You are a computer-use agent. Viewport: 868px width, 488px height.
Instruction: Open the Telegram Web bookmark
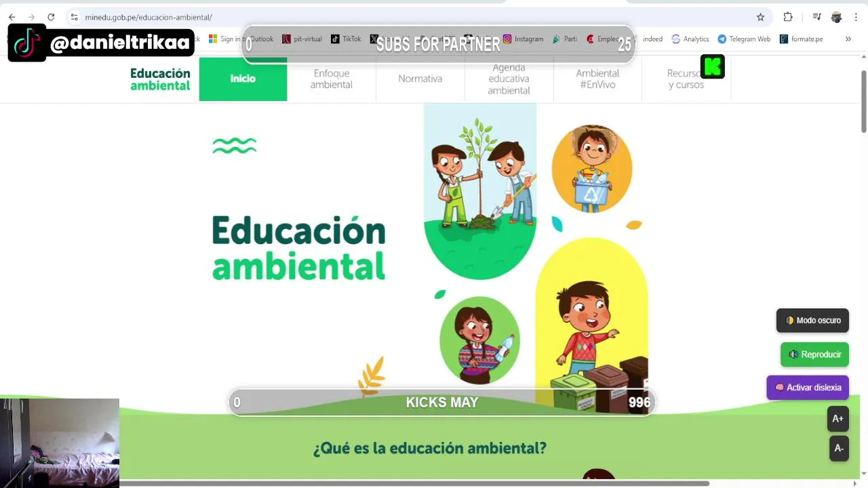pos(744,39)
